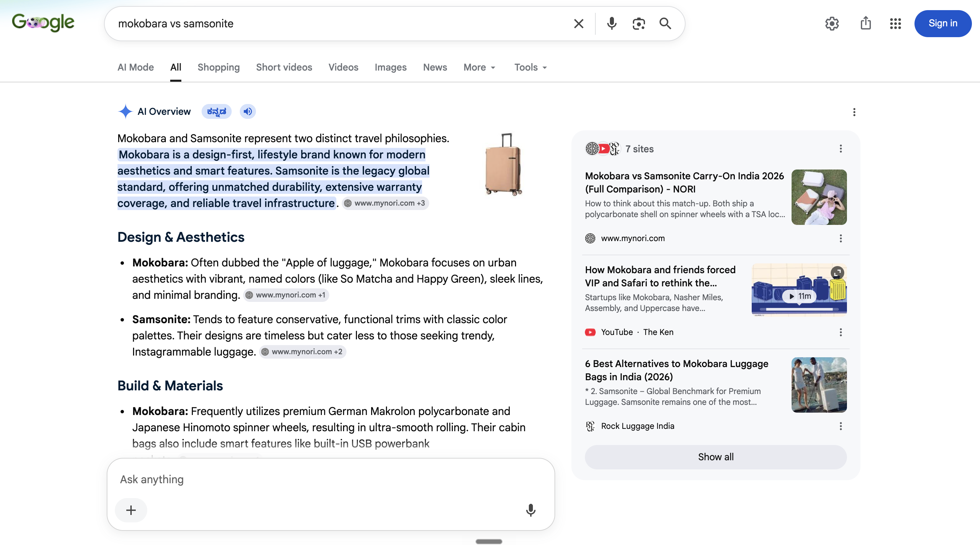Click the www.mynori.com source name

tap(633, 238)
